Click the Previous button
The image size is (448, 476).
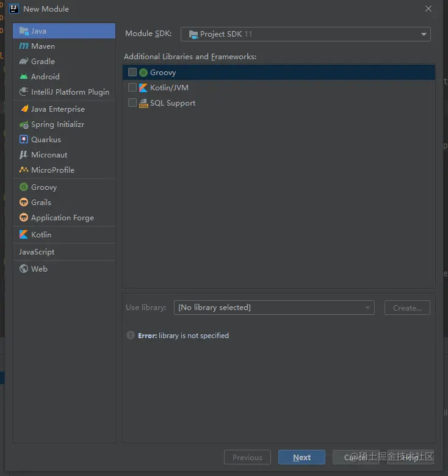pyautogui.click(x=247, y=457)
